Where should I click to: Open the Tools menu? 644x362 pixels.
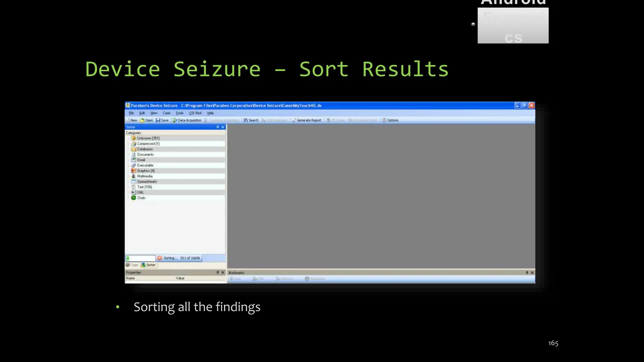(180, 113)
